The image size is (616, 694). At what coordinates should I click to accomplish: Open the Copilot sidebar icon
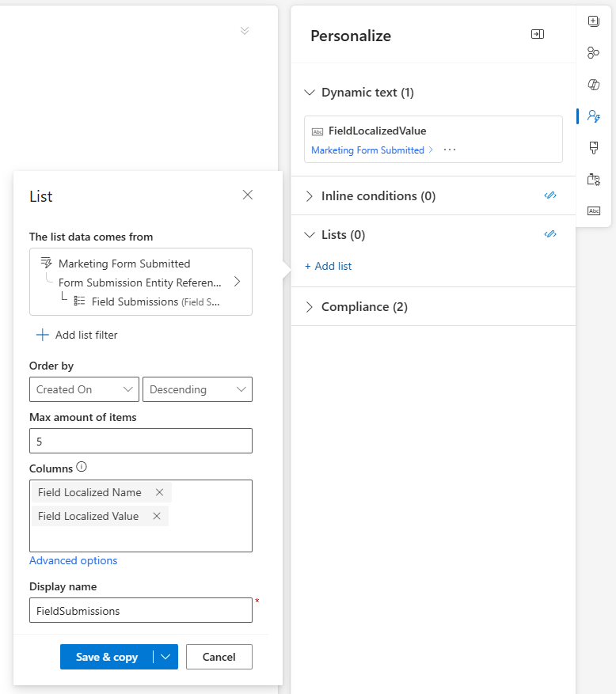[593, 85]
